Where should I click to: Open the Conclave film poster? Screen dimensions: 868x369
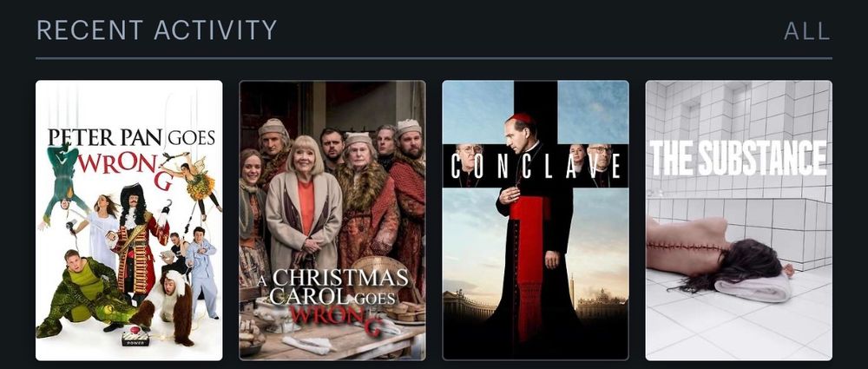[536, 221]
